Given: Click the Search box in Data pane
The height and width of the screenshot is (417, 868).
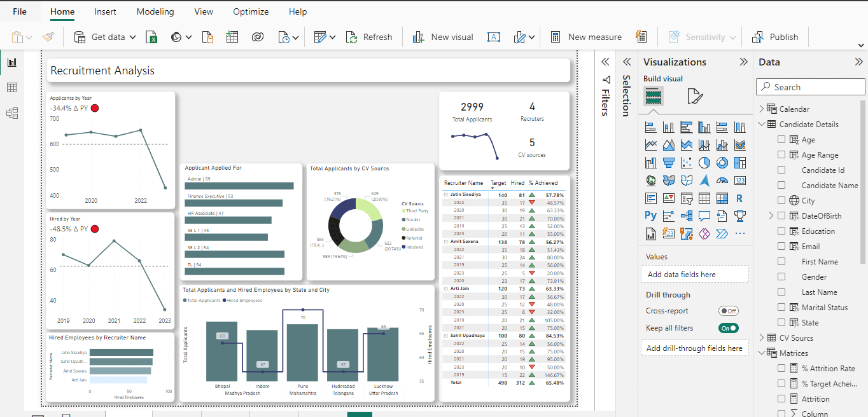Looking at the screenshot, I should pos(811,87).
